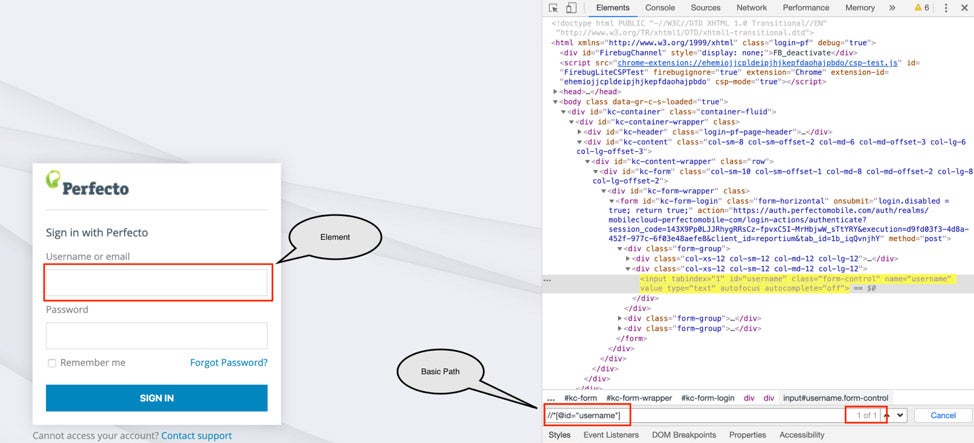Activate the inspect element picker icon

[553, 8]
